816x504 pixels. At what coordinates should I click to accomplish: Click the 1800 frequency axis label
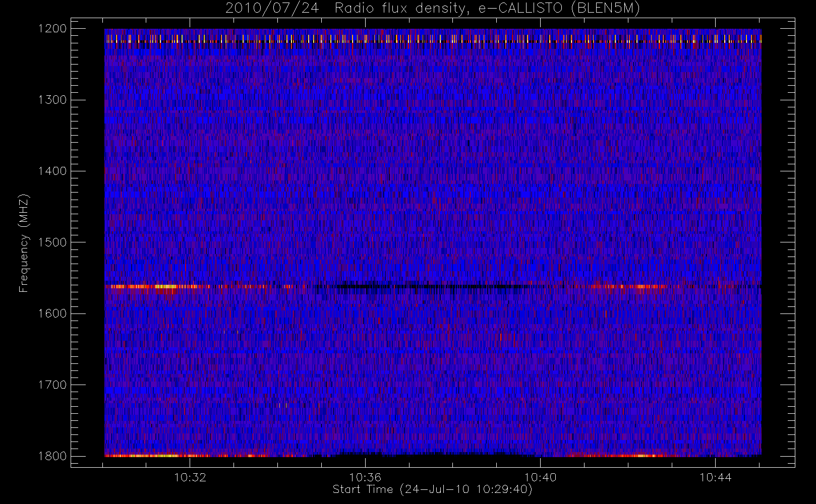click(52, 456)
